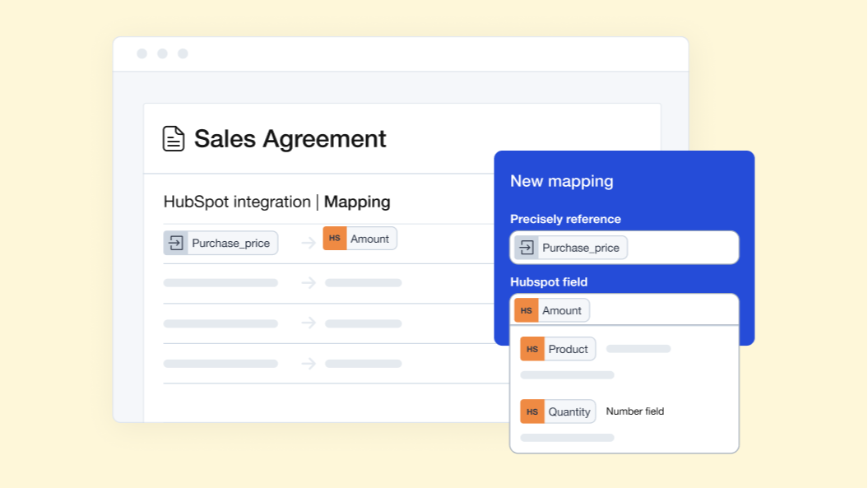Image resolution: width=868 pixels, height=488 pixels.
Task: Click the arrow between Purchase_price and Amount
Action: (x=309, y=243)
